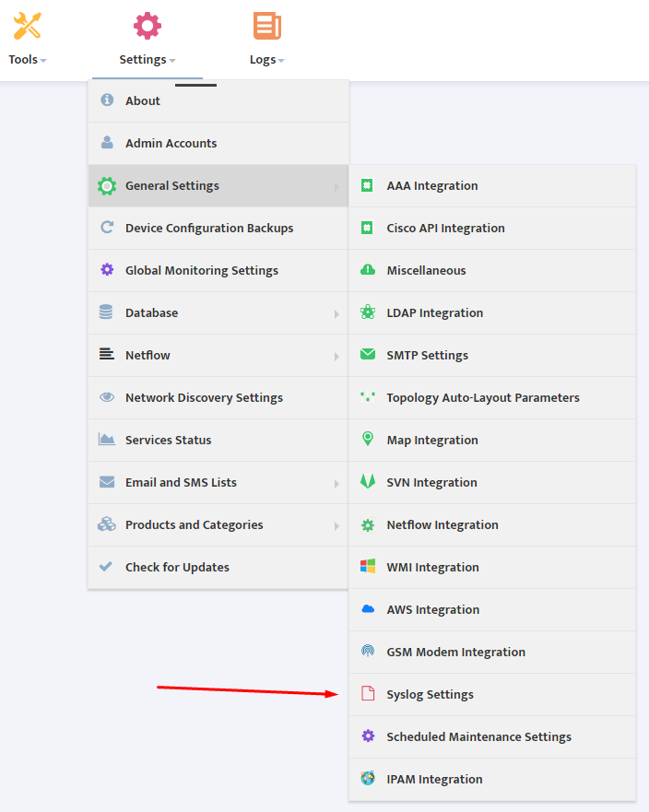The image size is (649, 812).
Task: Click the About info circle icon
Action: (107, 100)
